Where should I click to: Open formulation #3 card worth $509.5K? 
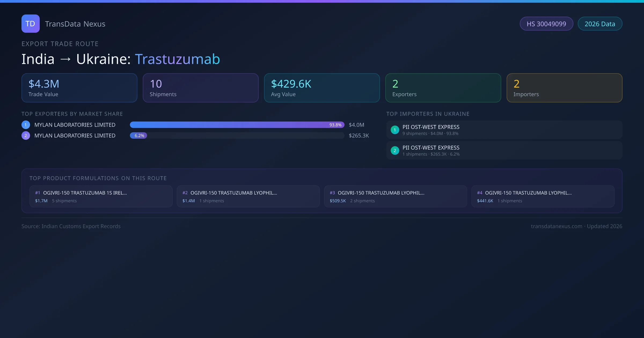[x=395, y=196]
